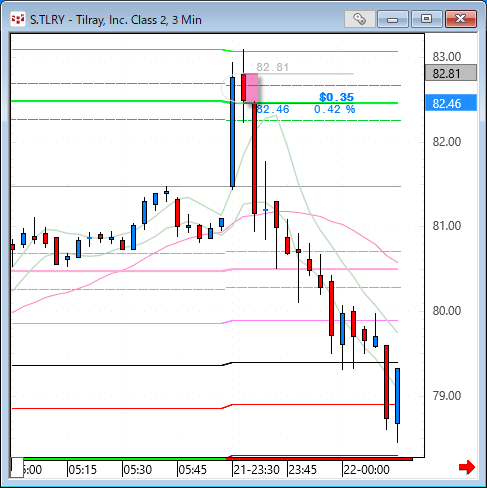Click the window title S.TLRY - Tilray, Inc.

pos(116,20)
